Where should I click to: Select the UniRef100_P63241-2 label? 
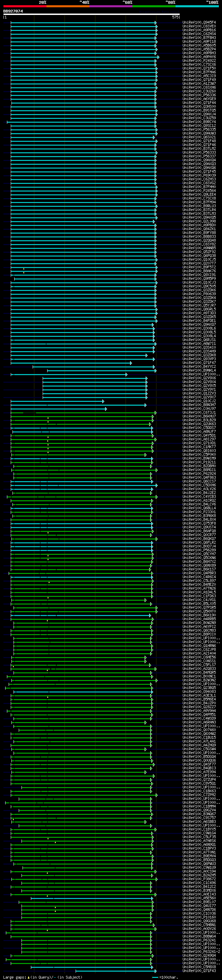point(201,951)
